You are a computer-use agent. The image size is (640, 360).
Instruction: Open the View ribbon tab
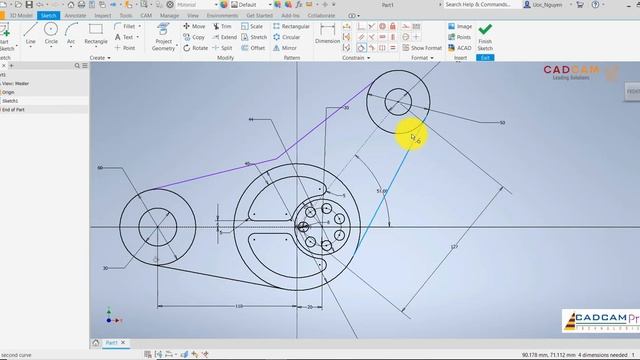pyautogui.click(x=193, y=16)
